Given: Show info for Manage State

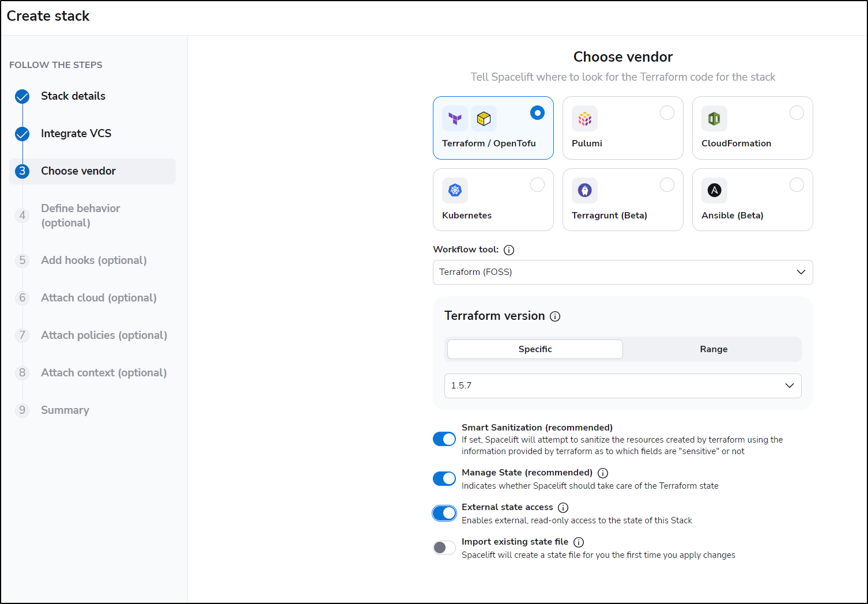Looking at the screenshot, I should (603, 473).
